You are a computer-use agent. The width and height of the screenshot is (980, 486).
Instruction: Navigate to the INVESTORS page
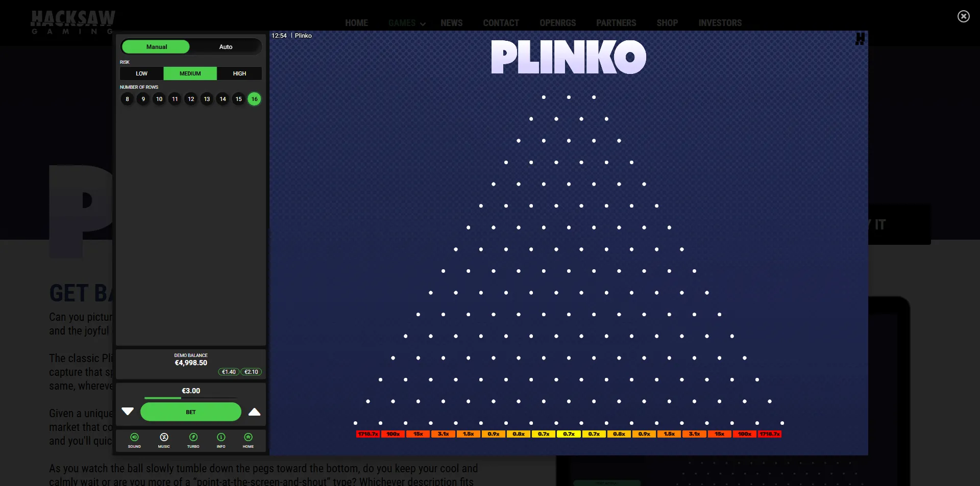tap(720, 22)
